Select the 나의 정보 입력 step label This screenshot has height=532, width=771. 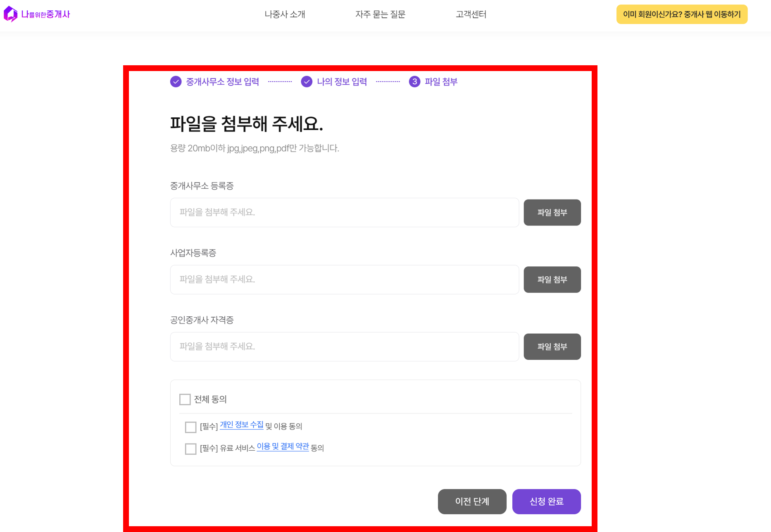342,82
